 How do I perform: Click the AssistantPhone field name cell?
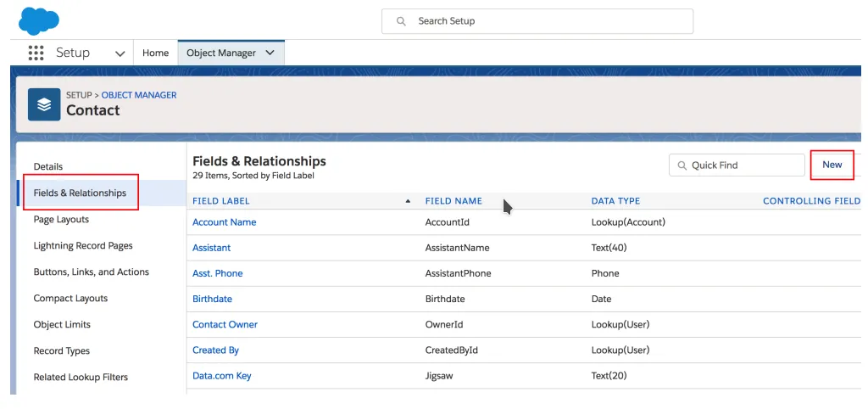coord(459,273)
